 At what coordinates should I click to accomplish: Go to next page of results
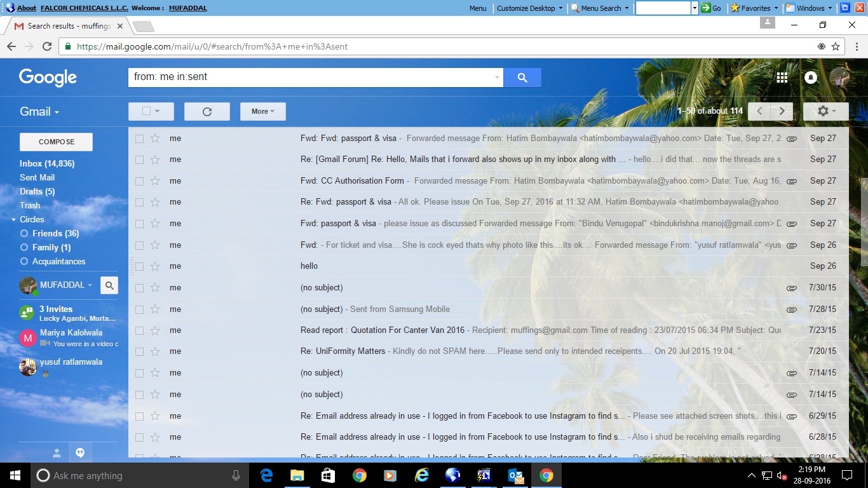[x=782, y=111]
